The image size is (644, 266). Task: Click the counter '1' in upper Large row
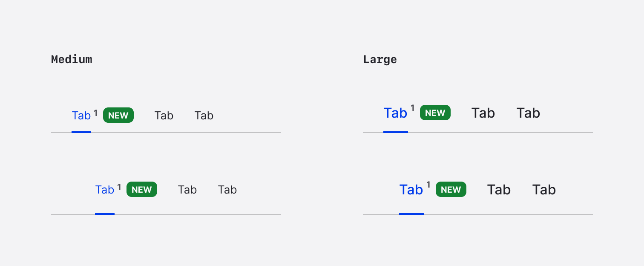(412, 108)
